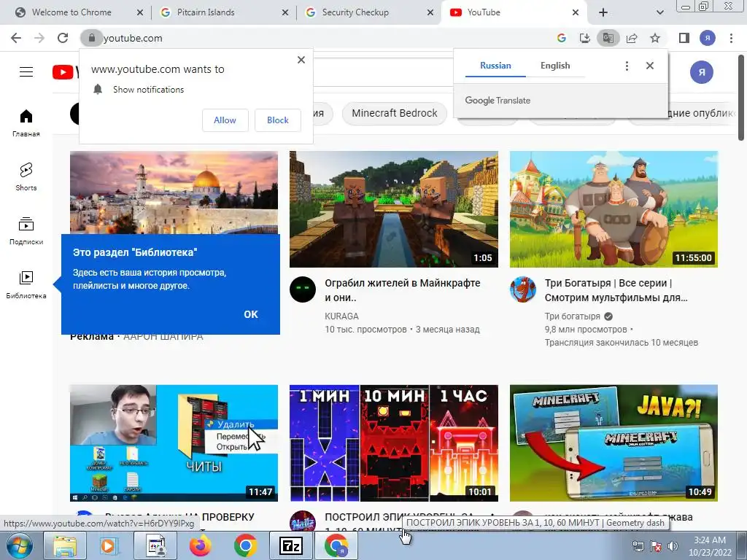Viewport: 747px width, 560px height.
Task: Select Russian in the Translate popup
Action: click(x=495, y=66)
